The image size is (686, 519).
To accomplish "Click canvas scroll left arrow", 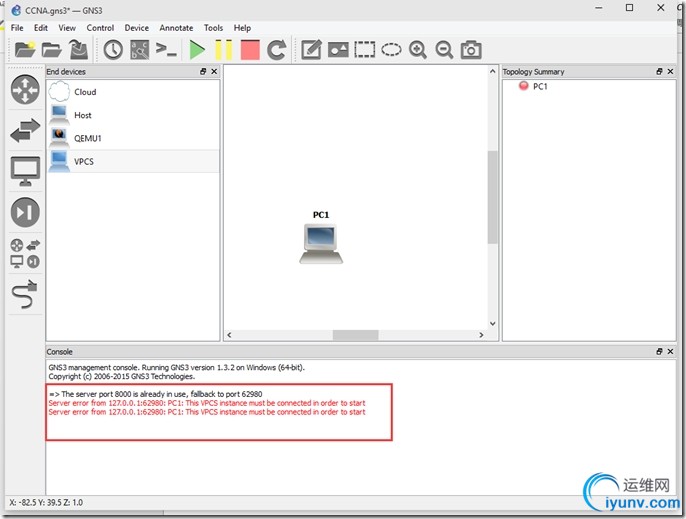I will click(x=229, y=335).
